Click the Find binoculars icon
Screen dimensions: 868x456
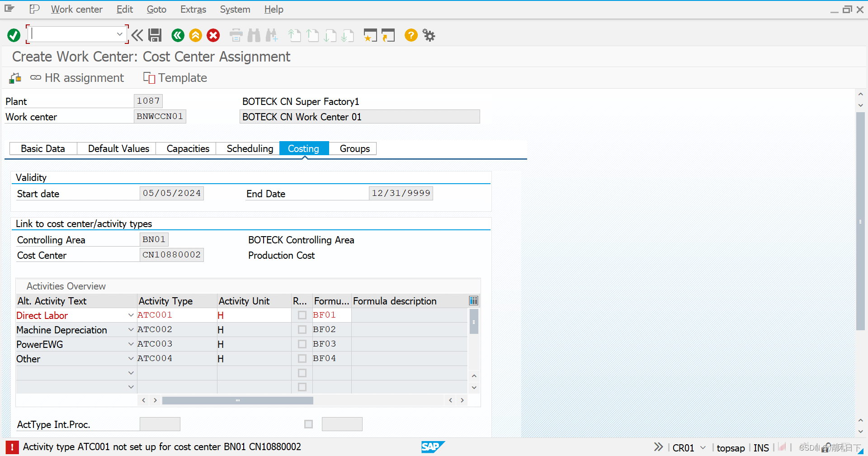[x=254, y=35]
